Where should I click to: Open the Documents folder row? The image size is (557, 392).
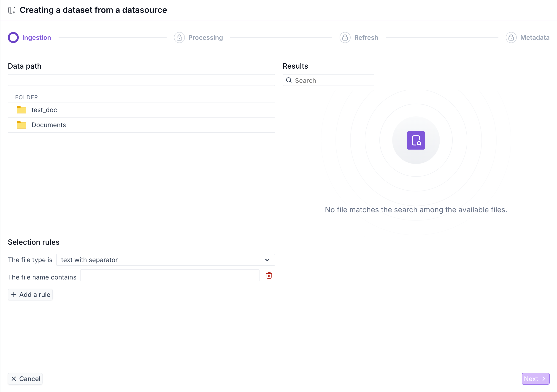[141, 125]
